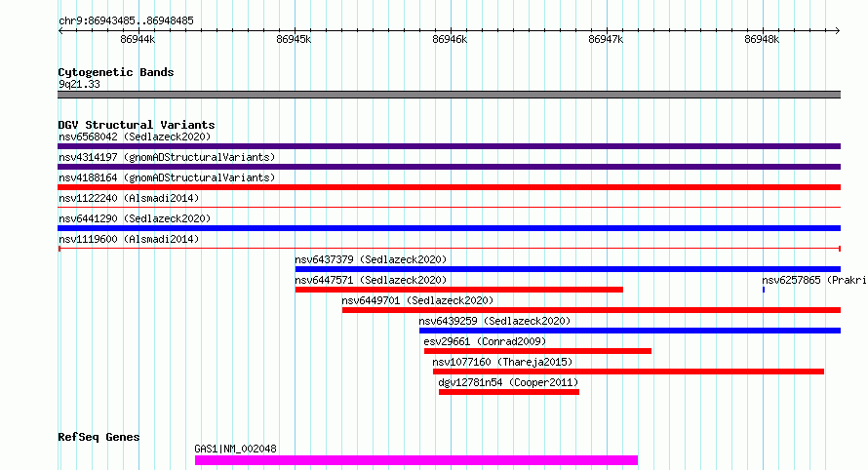Open the nsv6437379 (Sedlazeck2020) label
The image size is (868, 470).
click(x=371, y=259)
